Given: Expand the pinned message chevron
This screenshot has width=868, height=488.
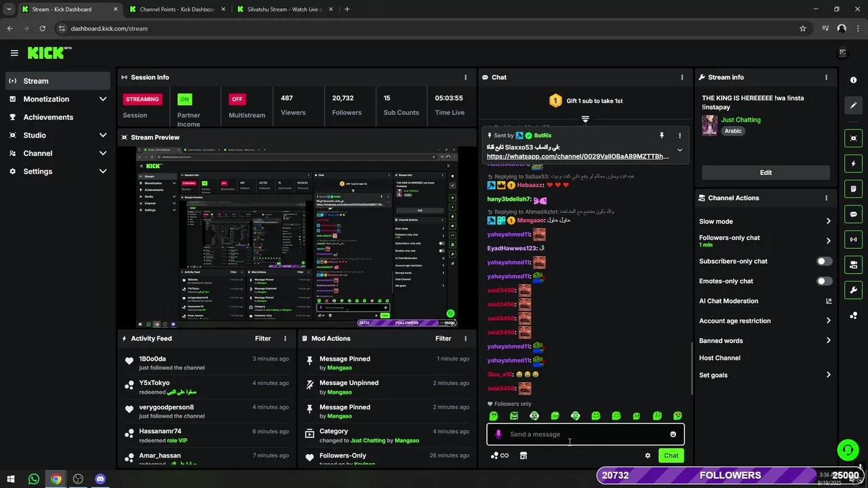Looking at the screenshot, I should coord(679,150).
